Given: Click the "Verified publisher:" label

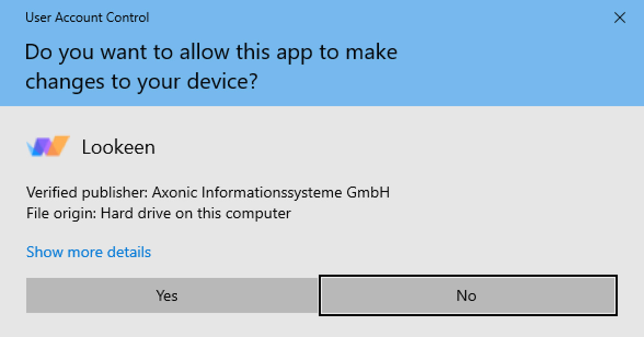Looking at the screenshot, I should pyautogui.click(x=87, y=193).
